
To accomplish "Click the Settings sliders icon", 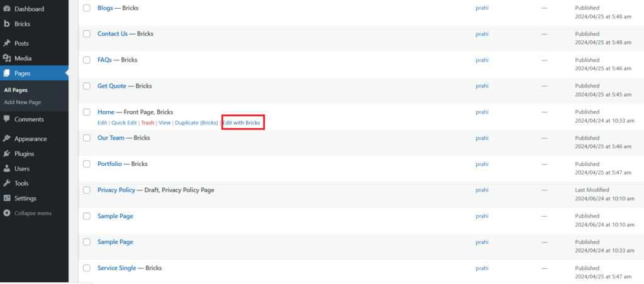I will coord(6,198).
